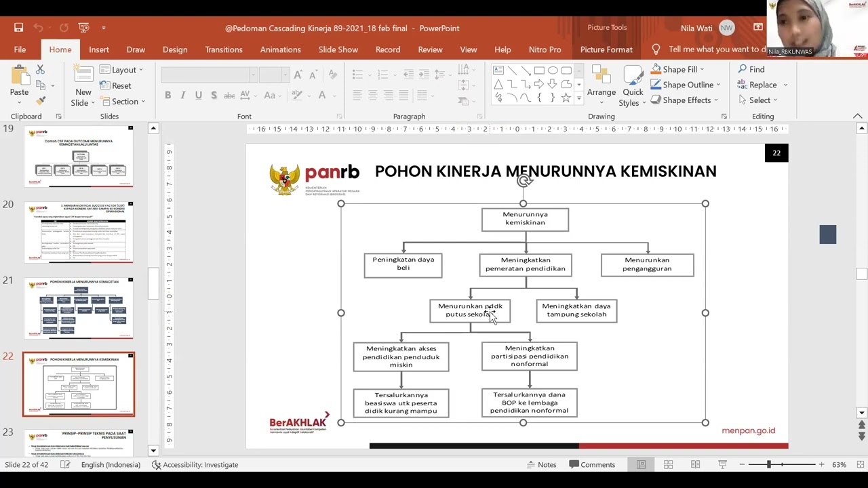This screenshot has height=488, width=868.
Task: Open the Arrange dropdown
Action: pos(601,85)
